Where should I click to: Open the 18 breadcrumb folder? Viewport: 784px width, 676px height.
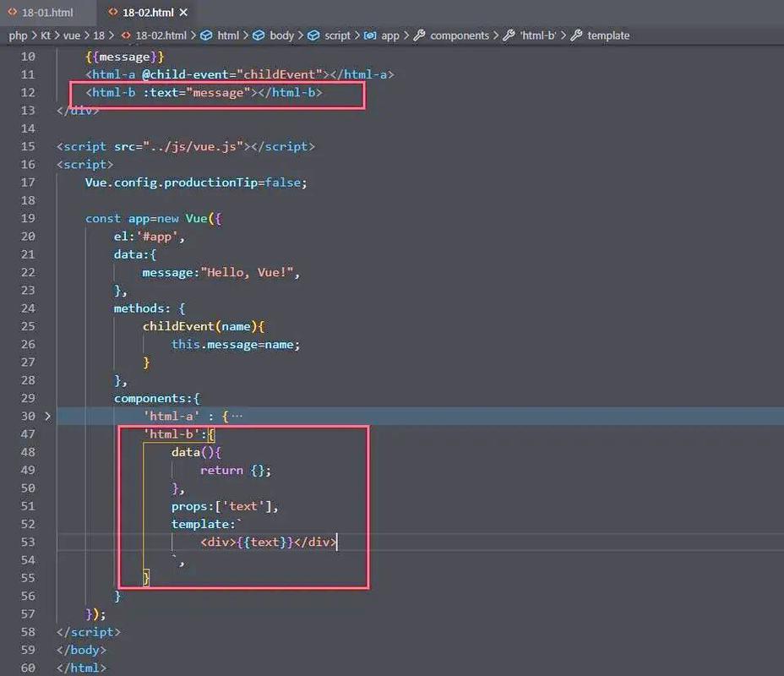click(99, 35)
